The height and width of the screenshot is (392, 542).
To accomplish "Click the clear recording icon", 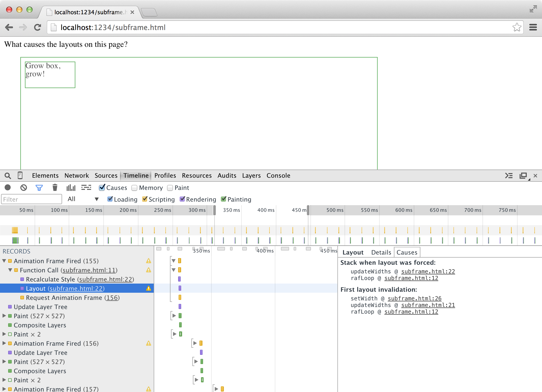I will click(23, 188).
